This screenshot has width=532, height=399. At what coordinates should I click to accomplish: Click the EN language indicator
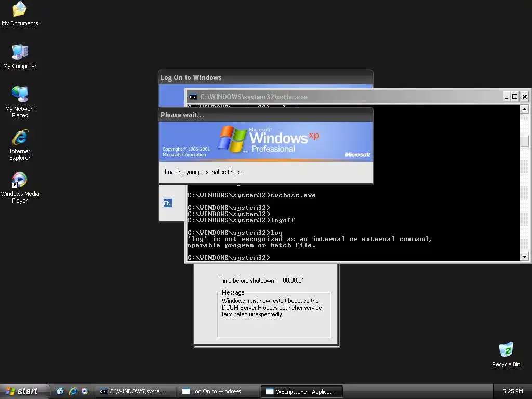point(167,203)
